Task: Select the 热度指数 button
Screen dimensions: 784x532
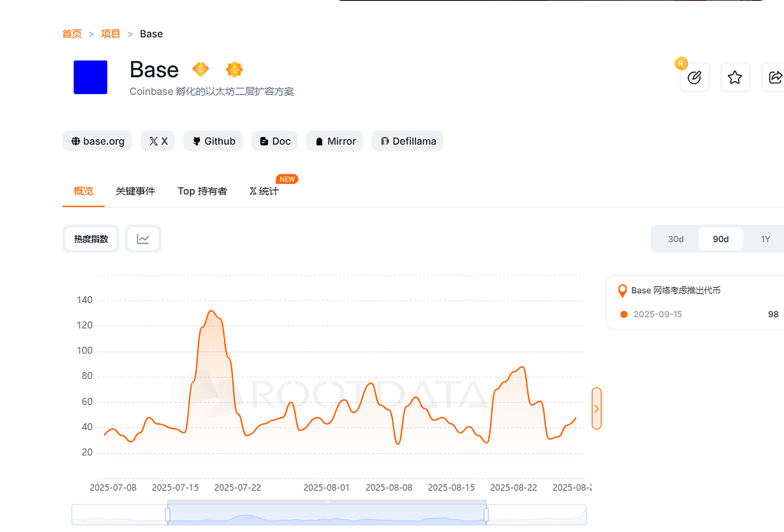Action: pyautogui.click(x=91, y=239)
